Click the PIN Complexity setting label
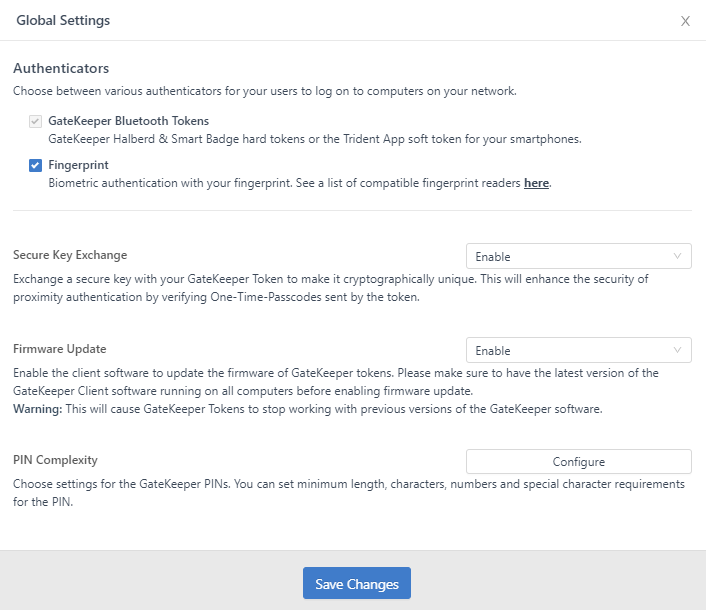This screenshot has width=706, height=610. pos(55,460)
